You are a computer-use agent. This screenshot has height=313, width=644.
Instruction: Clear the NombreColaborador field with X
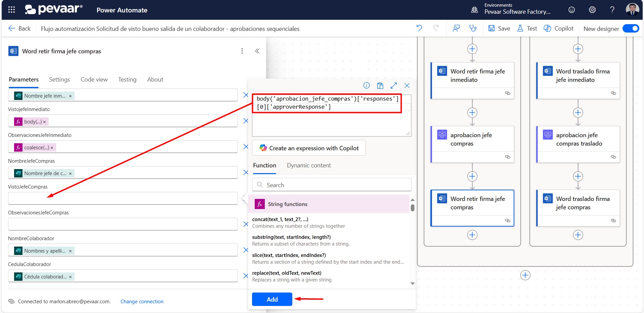(x=246, y=250)
